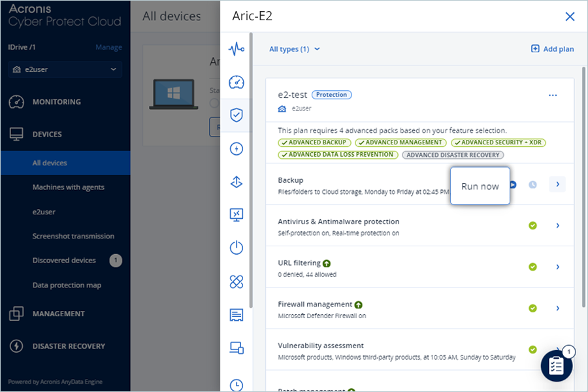Click the ADVANCED SECURITY + XDR tag
Screen dimensions: 588x392
tap(498, 142)
